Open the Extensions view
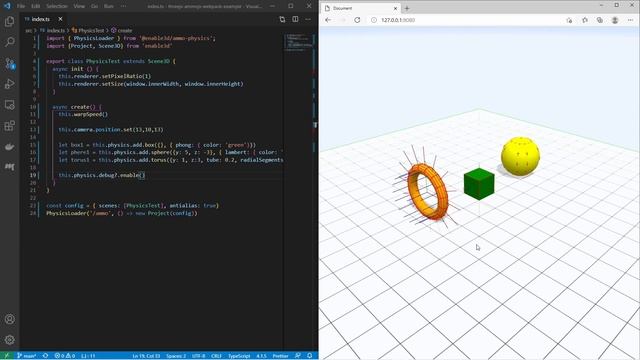 [x=9, y=126]
